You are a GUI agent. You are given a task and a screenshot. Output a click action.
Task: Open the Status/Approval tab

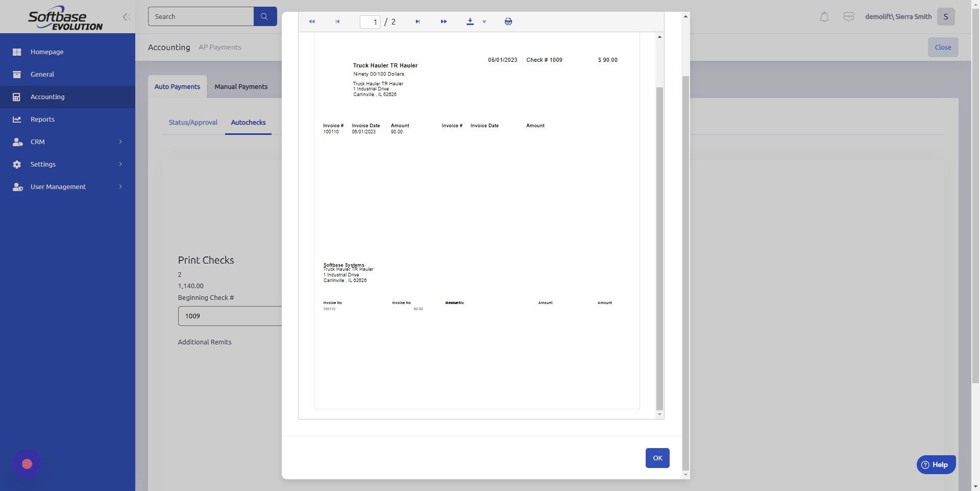(192, 122)
